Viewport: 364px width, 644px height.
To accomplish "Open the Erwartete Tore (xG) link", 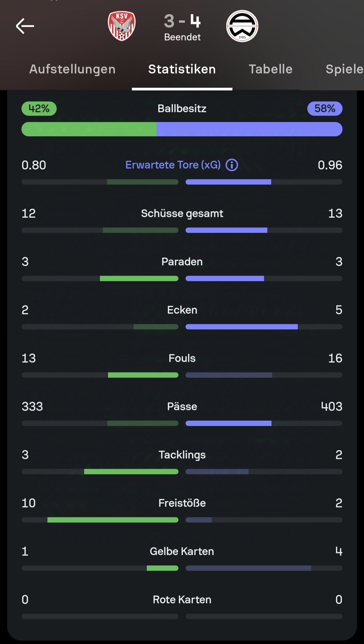I will tap(173, 165).
